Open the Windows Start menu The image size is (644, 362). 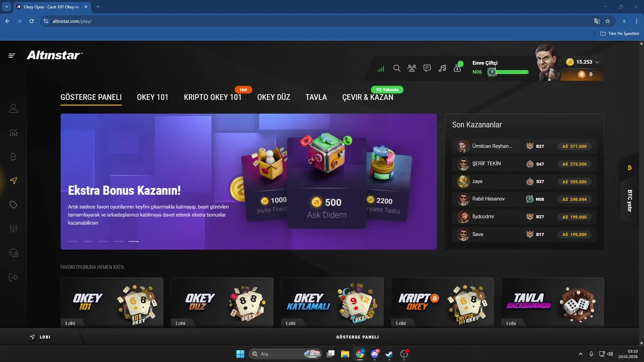coord(240,354)
